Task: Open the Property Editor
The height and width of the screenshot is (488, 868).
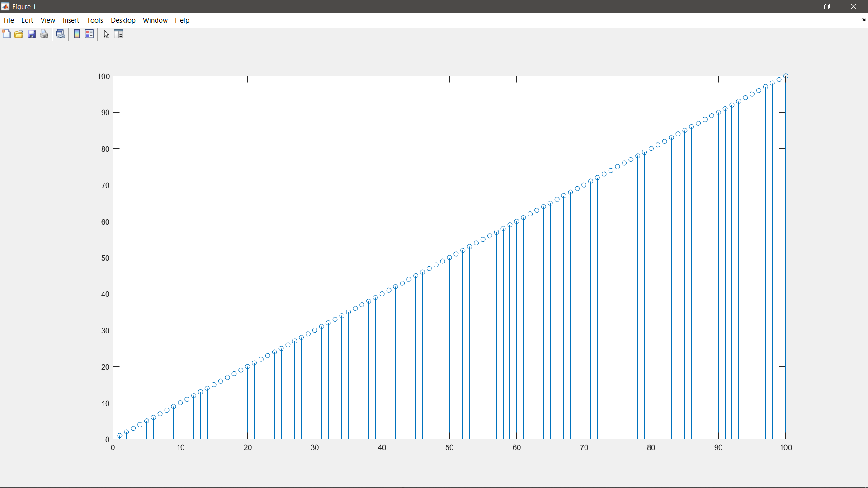Action: pyautogui.click(x=118, y=34)
